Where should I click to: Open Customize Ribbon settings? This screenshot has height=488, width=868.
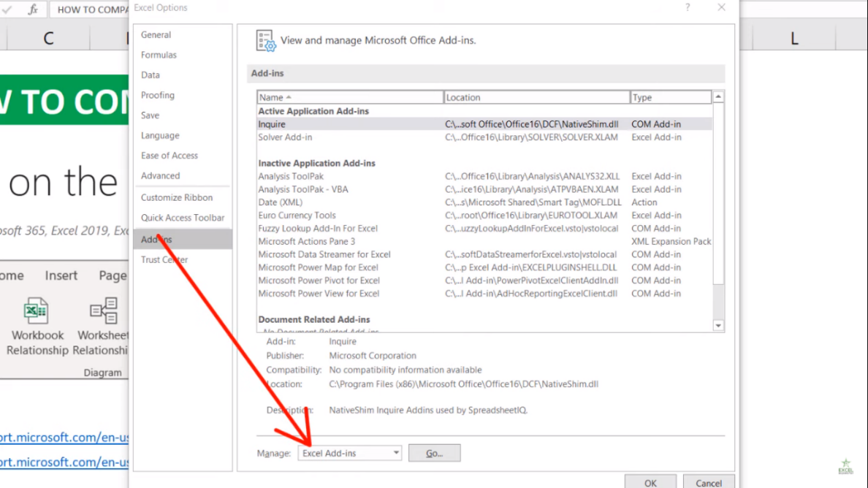[182, 197]
